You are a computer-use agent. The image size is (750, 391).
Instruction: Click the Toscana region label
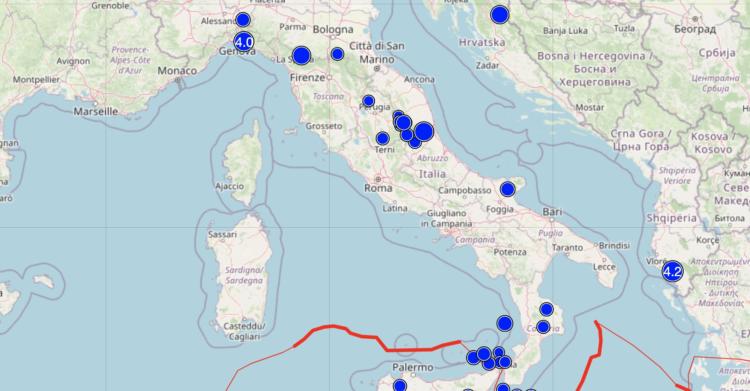(328, 96)
